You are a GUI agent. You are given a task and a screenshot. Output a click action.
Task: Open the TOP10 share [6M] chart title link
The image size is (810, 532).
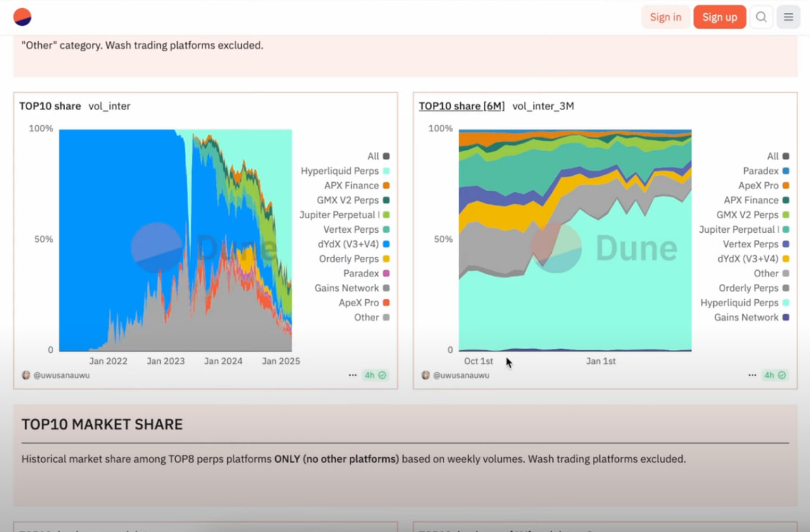(461, 106)
